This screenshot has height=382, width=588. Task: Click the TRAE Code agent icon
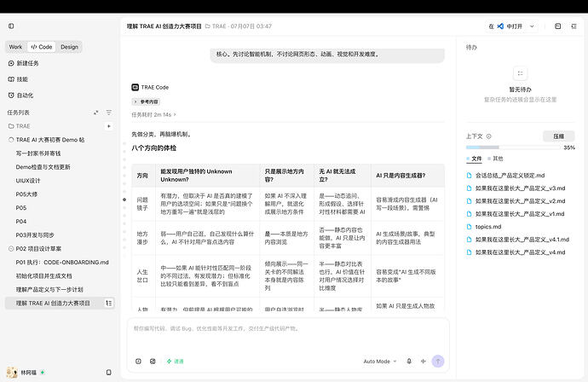tap(135, 87)
